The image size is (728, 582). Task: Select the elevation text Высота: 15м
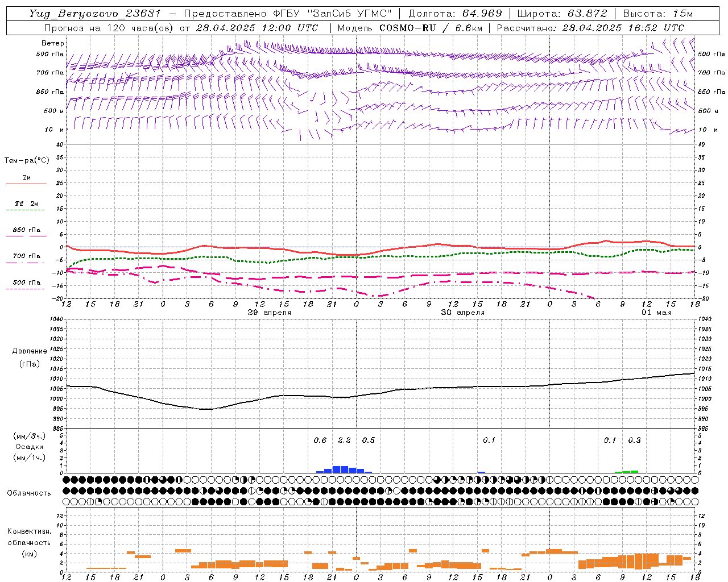pos(658,14)
